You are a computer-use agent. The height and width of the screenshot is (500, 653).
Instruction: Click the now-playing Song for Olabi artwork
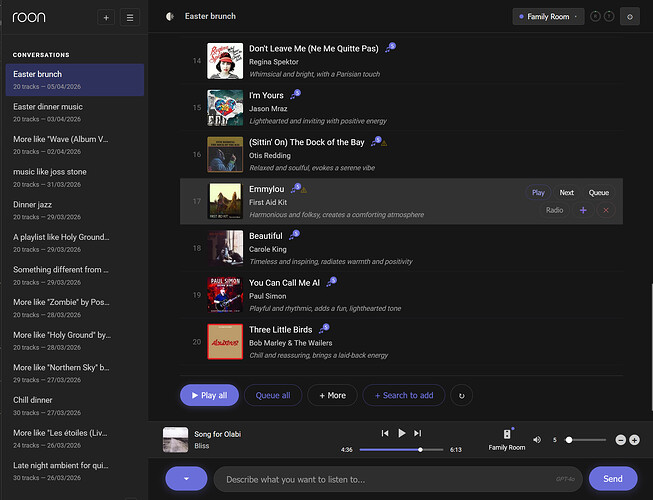[x=175, y=440]
